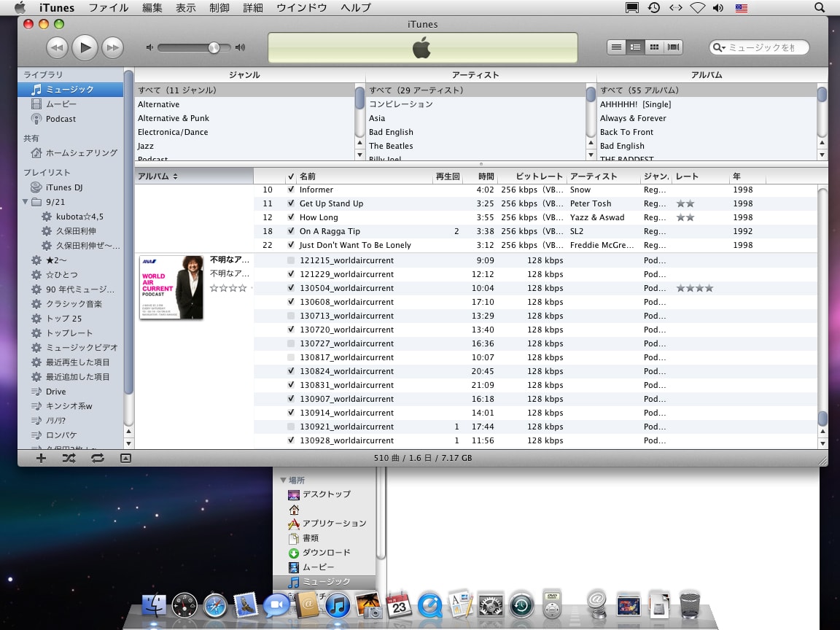Sort by レート column header
Screen dimensions: 840x630
pos(701,176)
